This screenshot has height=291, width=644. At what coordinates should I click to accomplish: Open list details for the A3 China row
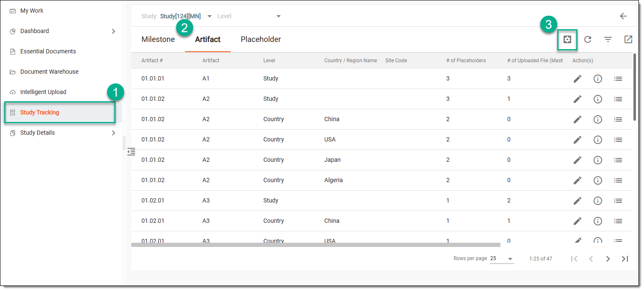[618, 221]
